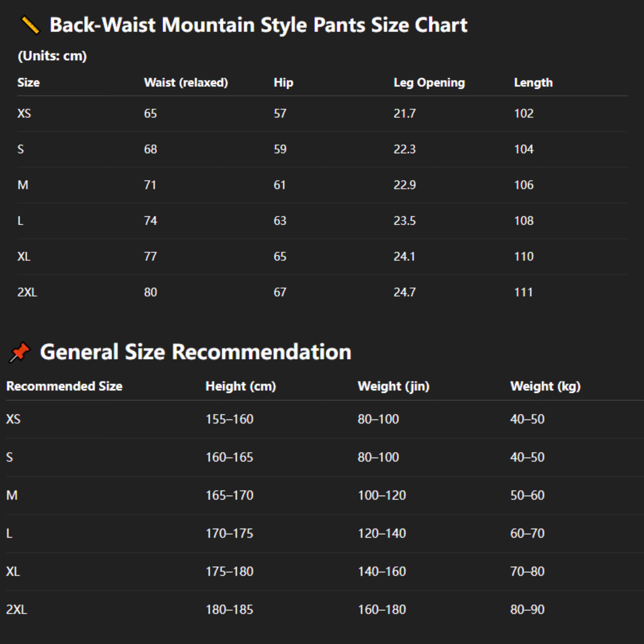
Task: Select the Leg Opening column header
Action: tap(429, 82)
